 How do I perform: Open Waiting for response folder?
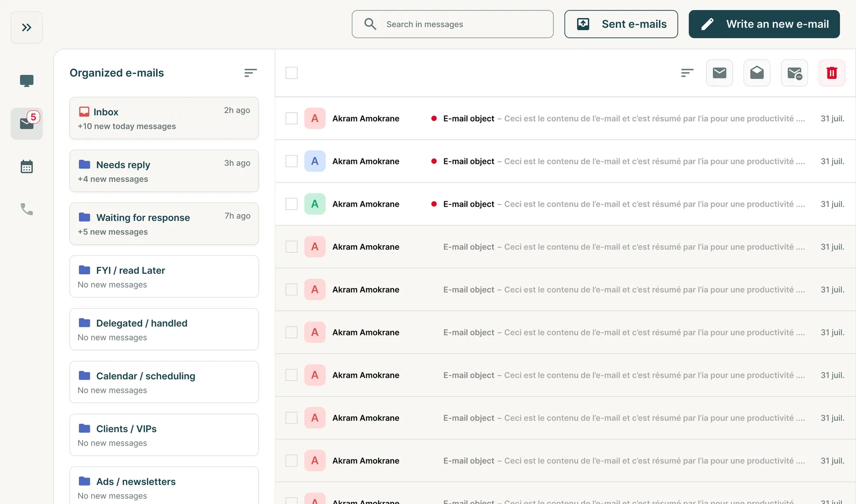coord(164,224)
